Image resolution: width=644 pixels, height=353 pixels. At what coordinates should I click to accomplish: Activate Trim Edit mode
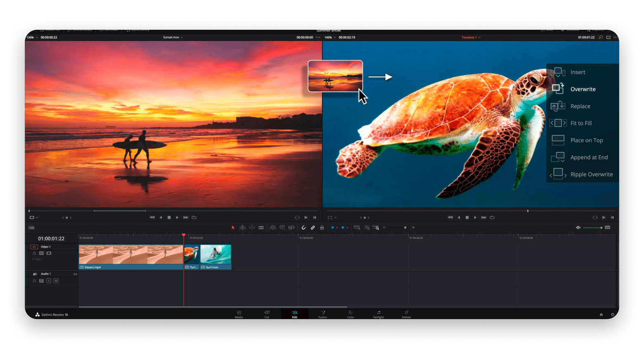[242, 227]
